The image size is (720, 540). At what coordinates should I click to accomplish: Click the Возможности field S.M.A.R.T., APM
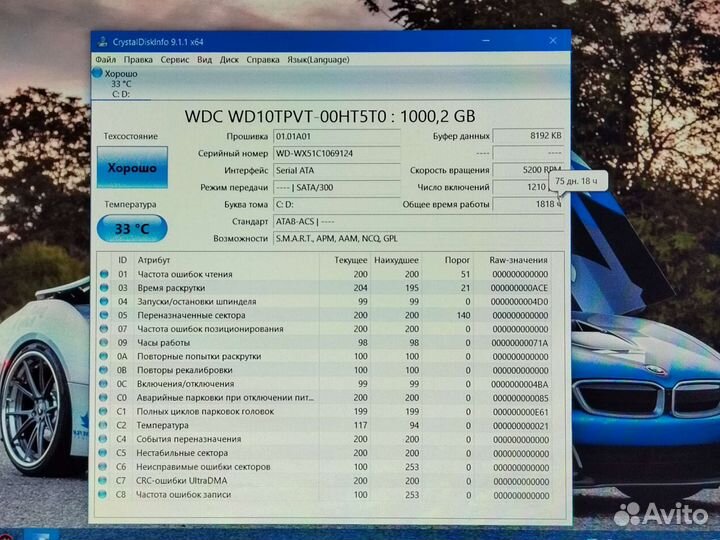(418, 238)
